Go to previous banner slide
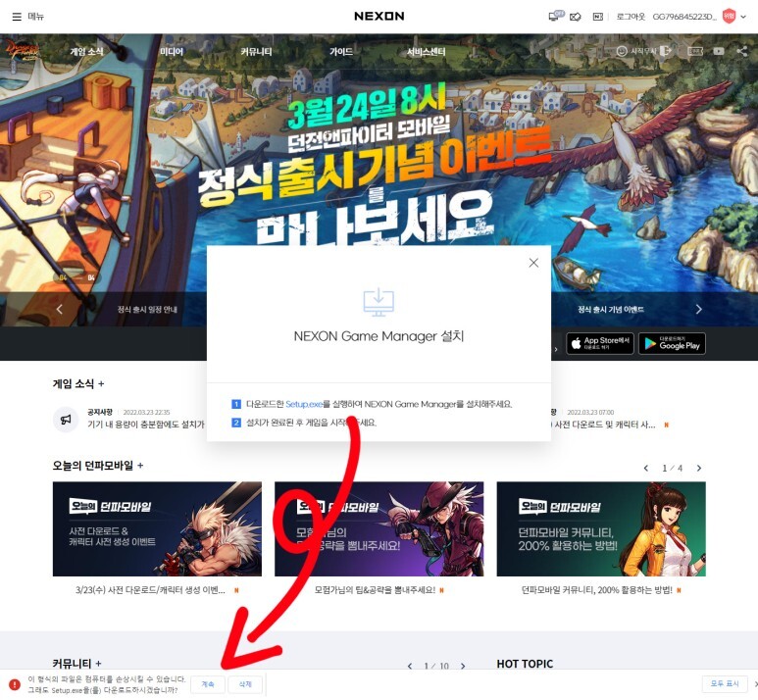Image resolution: width=758 pixels, height=700 pixels. pos(59,309)
